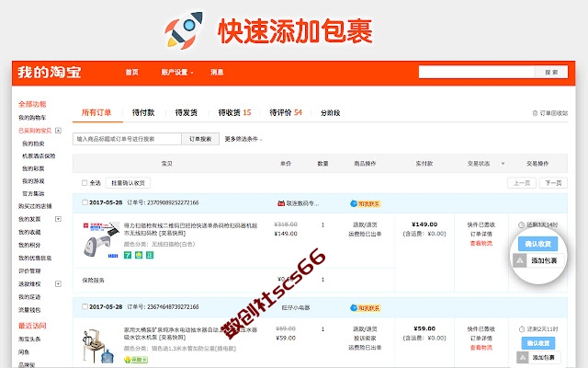Click the yellow badge under the scanner item

pyautogui.click(x=139, y=256)
